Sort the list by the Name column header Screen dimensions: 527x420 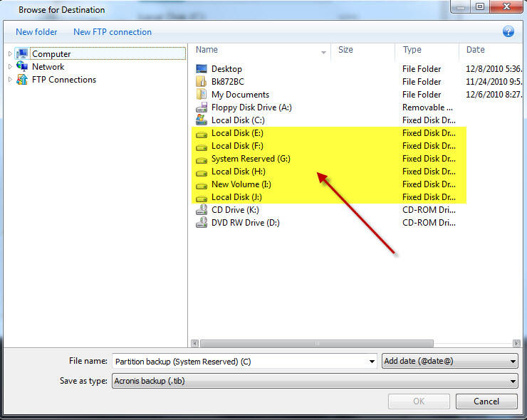coord(207,50)
